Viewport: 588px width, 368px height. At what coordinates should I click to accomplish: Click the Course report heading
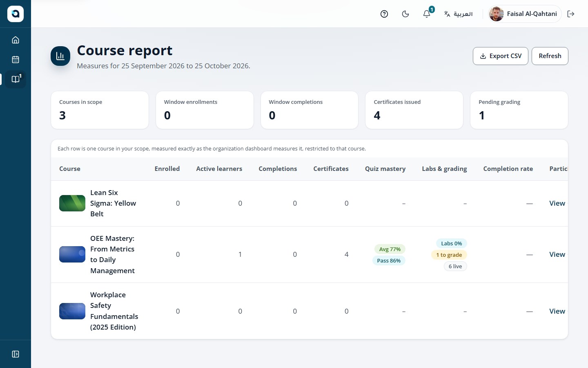pyautogui.click(x=125, y=50)
